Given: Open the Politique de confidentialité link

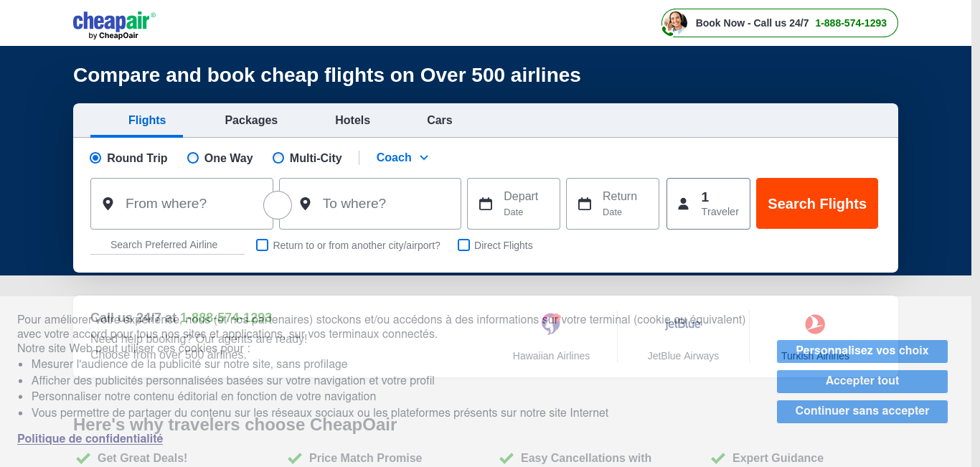Looking at the screenshot, I should click(90, 438).
